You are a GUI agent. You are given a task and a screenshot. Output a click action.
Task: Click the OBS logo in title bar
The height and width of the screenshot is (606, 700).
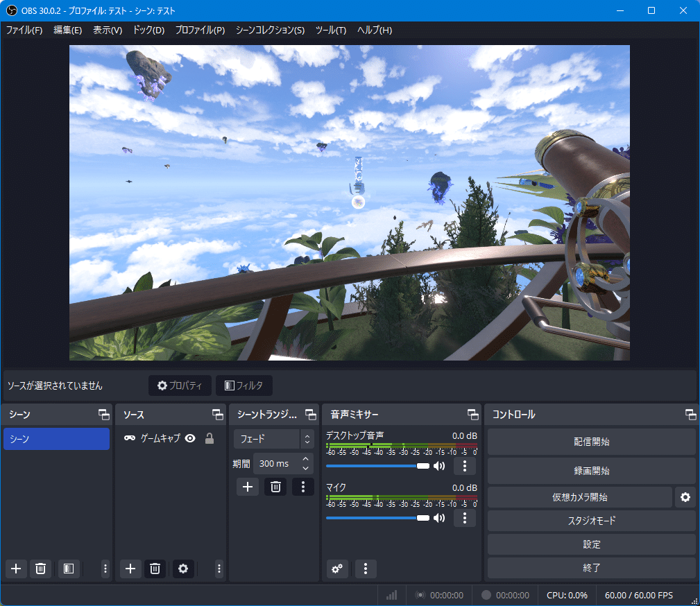tap(11, 10)
